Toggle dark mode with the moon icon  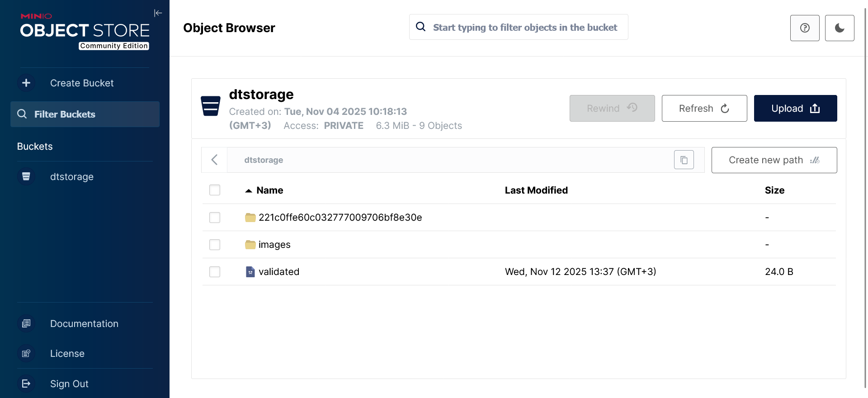coord(839,28)
